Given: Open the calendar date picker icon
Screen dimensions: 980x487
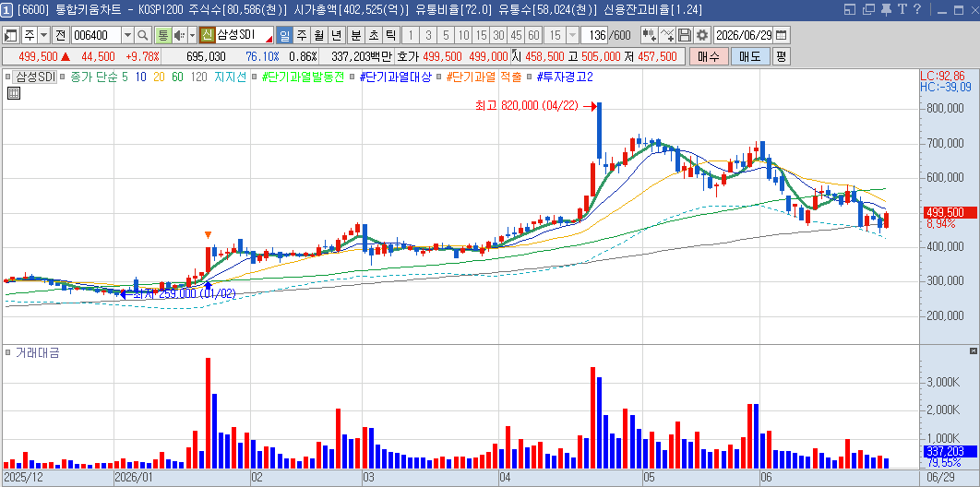Looking at the screenshot, I should point(782,35).
